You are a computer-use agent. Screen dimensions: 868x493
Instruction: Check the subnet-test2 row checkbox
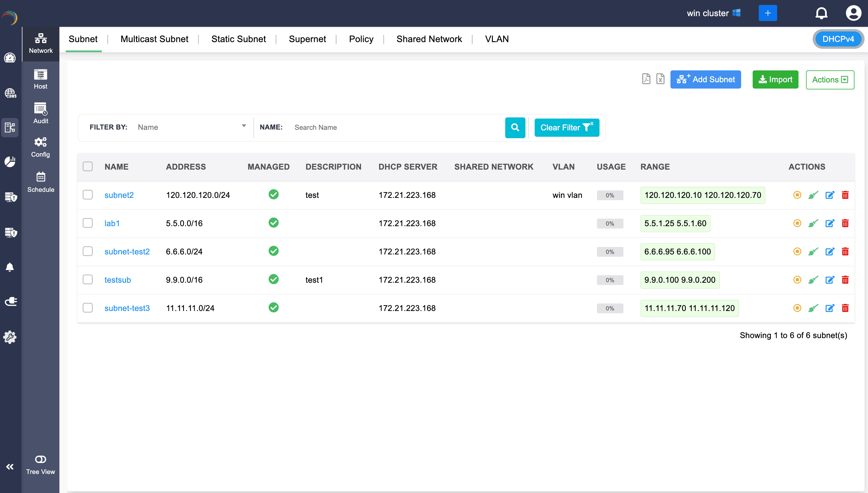point(88,251)
